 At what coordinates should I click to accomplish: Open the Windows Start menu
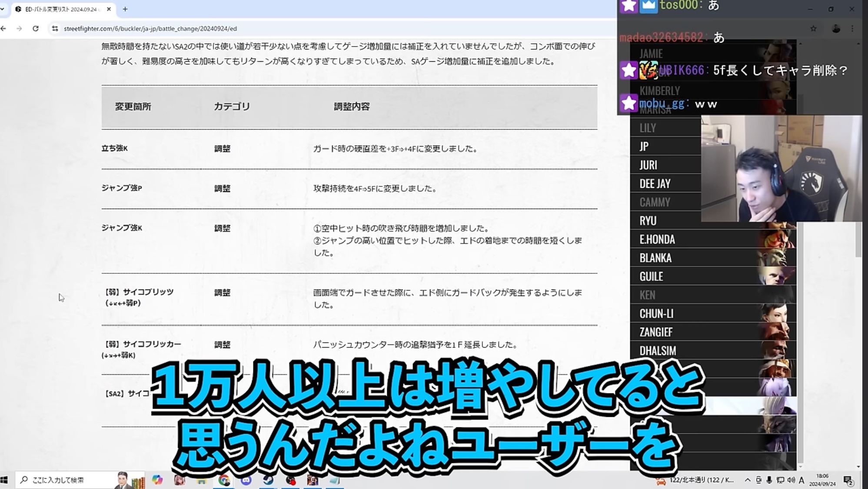point(4,480)
